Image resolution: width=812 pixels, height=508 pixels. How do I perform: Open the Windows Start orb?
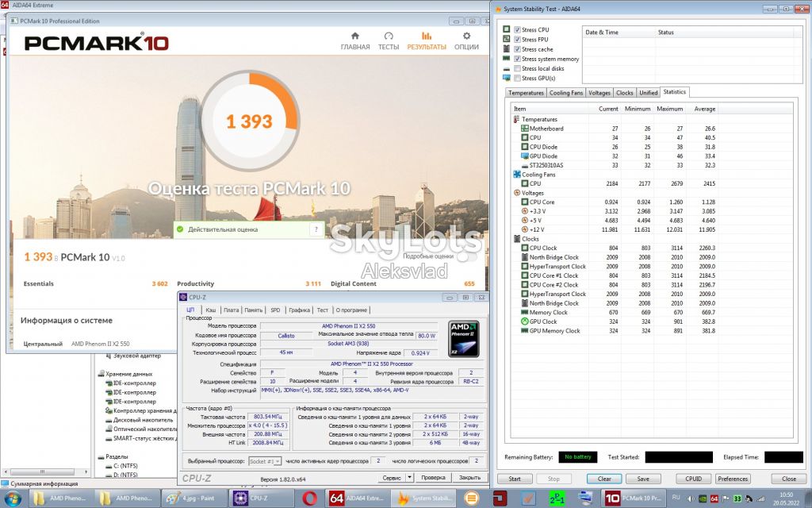pyautogui.click(x=13, y=498)
